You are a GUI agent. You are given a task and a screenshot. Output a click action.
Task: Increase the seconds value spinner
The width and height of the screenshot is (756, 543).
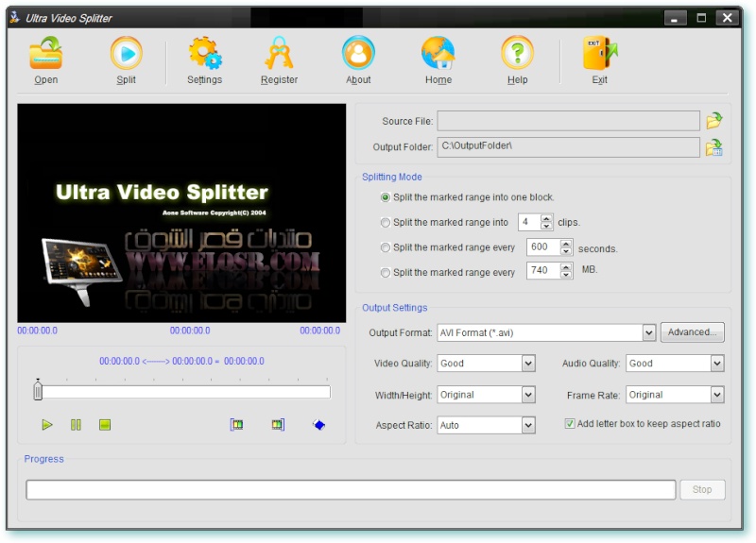(x=566, y=244)
